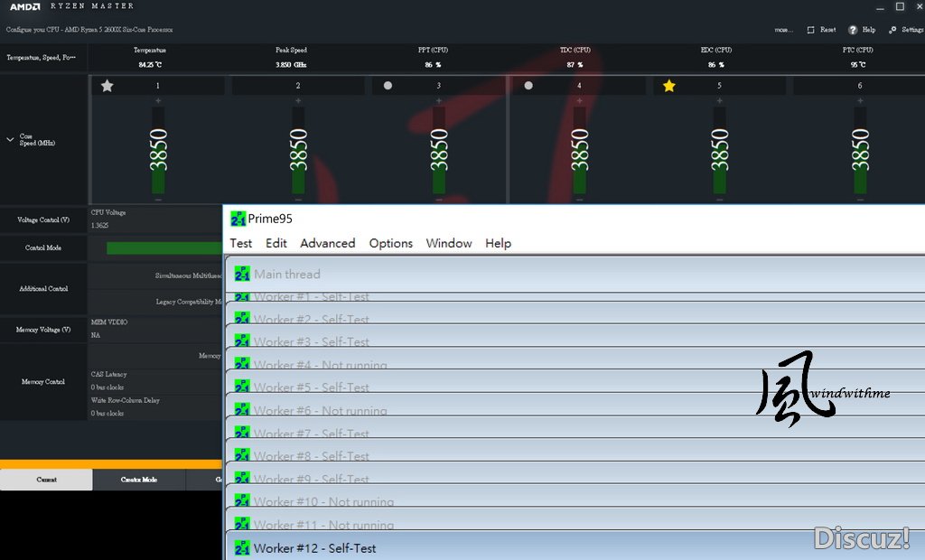Click the CAS Latency bus clocks value

tap(107, 387)
